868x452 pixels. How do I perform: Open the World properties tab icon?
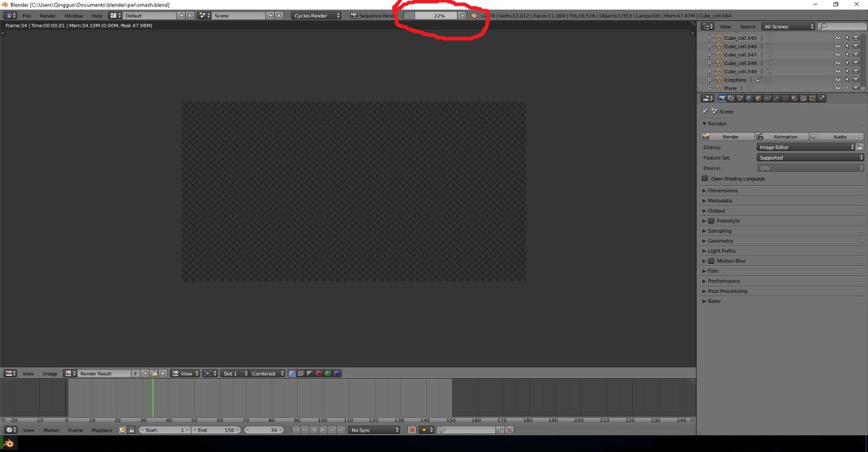tap(749, 98)
